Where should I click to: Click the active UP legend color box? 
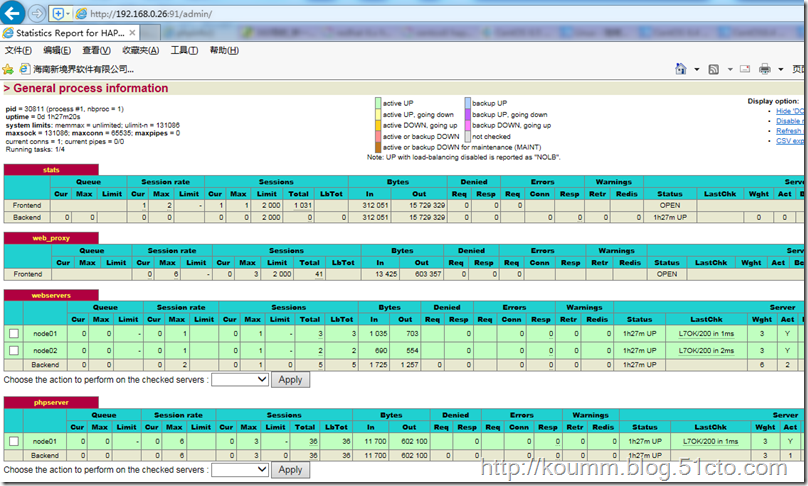coord(378,103)
